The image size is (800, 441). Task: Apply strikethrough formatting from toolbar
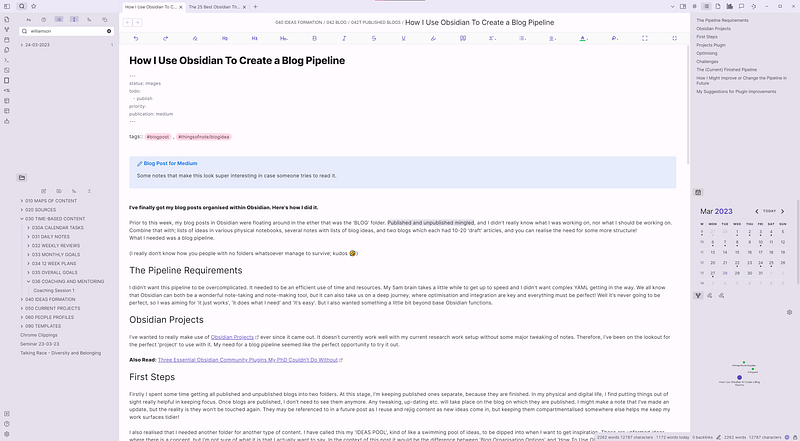pos(373,38)
